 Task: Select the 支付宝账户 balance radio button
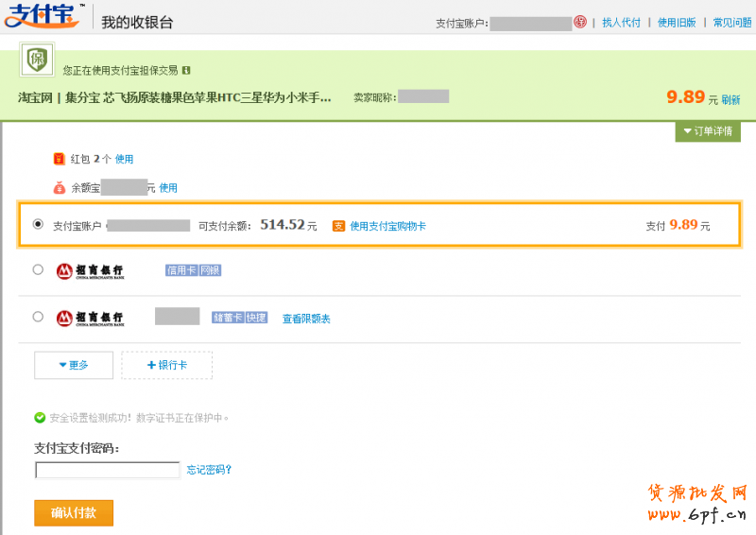pyautogui.click(x=38, y=224)
